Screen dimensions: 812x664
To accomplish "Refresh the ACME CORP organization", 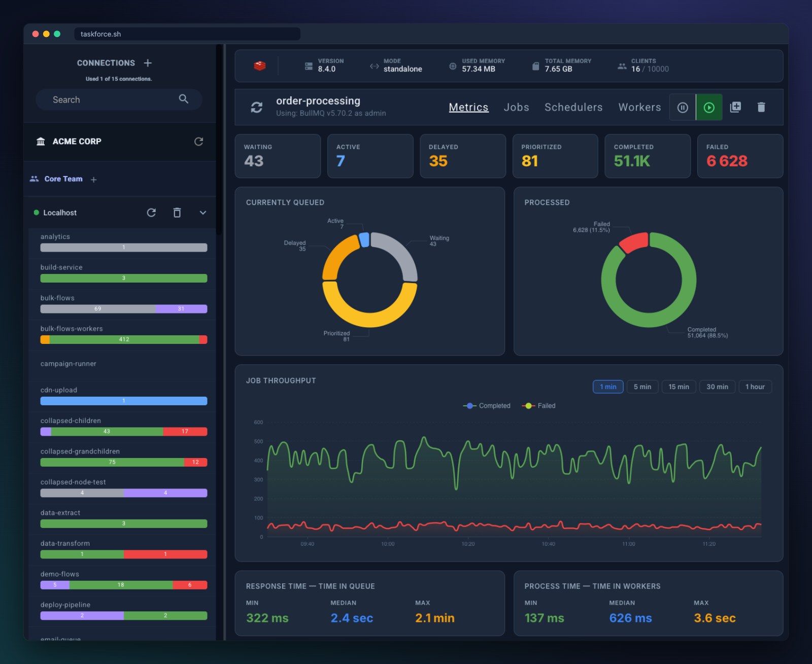I will (x=199, y=142).
